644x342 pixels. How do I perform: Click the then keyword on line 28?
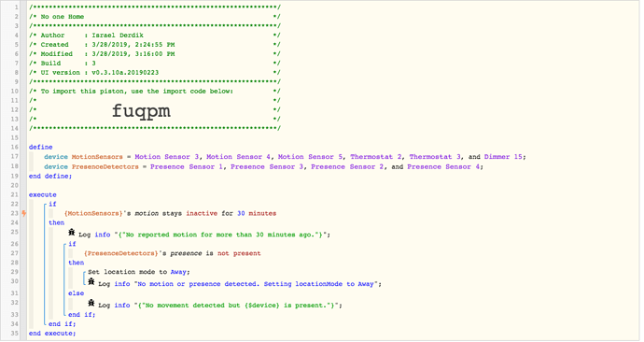pyautogui.click(x=76, y=263)
